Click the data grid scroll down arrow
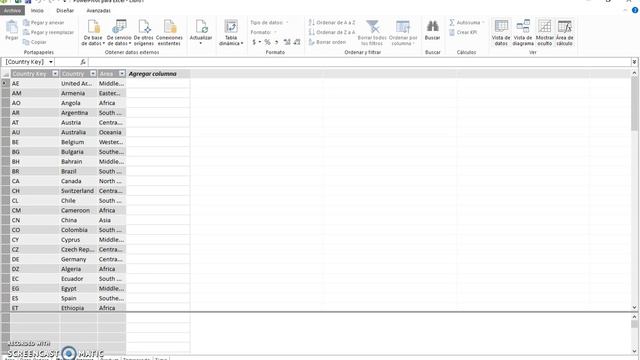 click(634, 308)
